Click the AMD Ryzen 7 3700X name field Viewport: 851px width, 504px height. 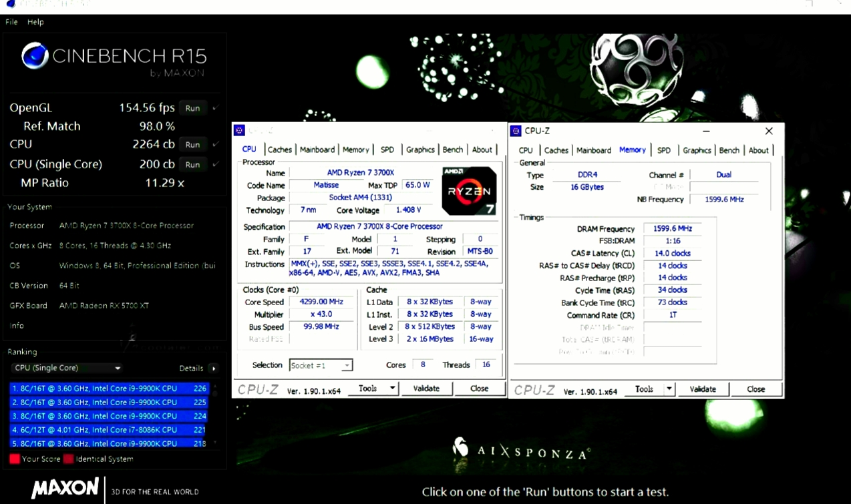tap(361, 173)
